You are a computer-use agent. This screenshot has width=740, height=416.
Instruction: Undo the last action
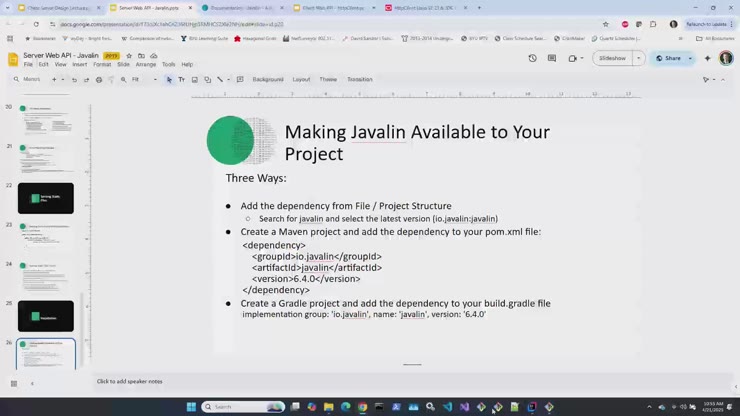(x=74, y=79)
